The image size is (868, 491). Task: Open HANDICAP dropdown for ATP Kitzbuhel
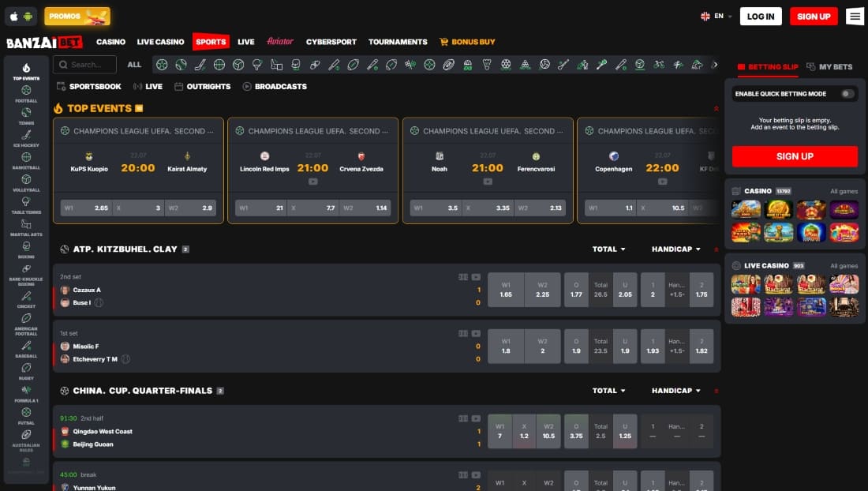coord(676,249)
